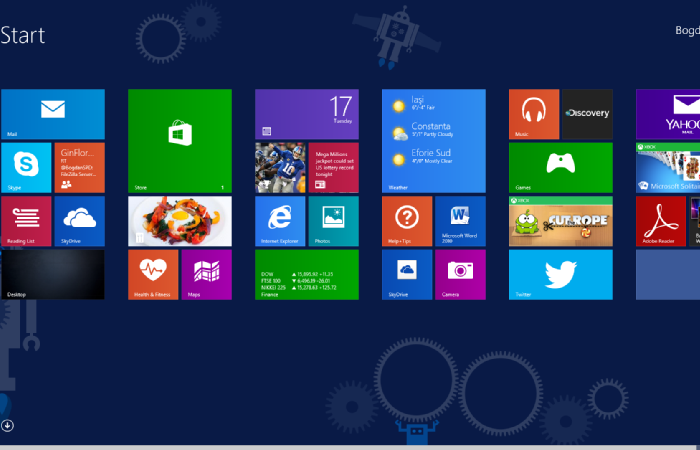Open the Photos tile
This screenshot has height=450, width=700.
(x=333, y=221)
